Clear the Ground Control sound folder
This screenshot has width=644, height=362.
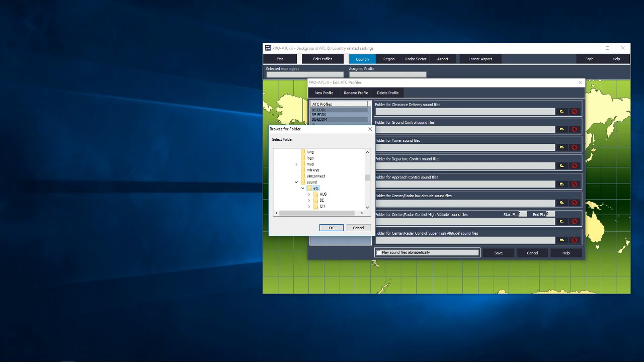575,129
